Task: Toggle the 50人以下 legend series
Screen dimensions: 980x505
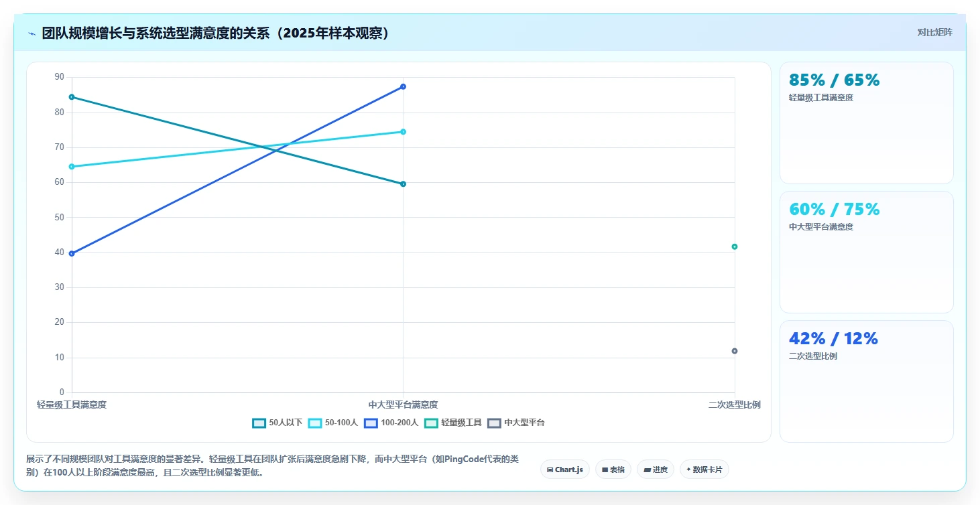Action: pyautogui.click(x=277, y=423)
